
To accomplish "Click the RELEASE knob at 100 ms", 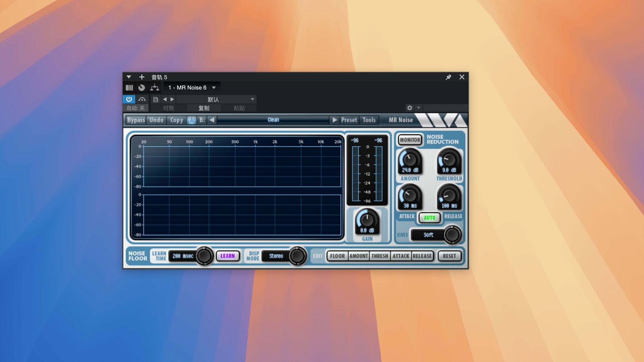I will [449, 195].
